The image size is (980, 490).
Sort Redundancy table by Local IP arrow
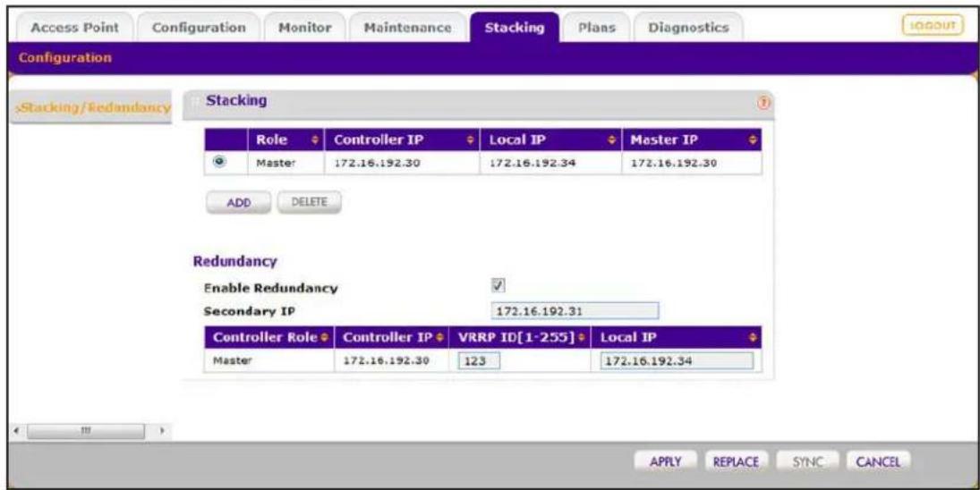pyautogui.click(x=754, y=338)
